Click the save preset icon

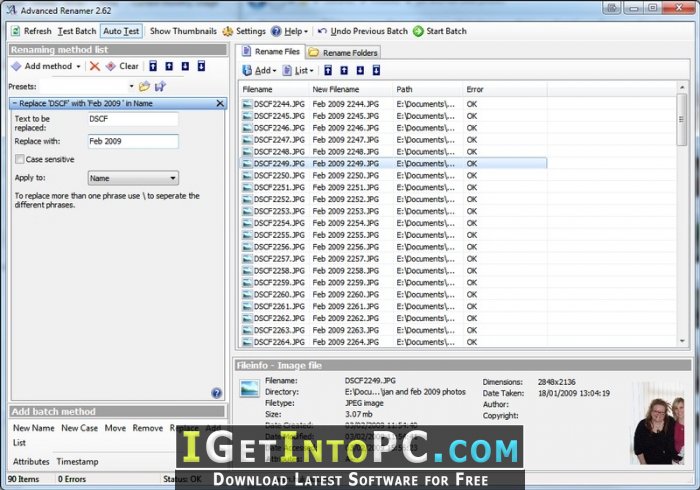pos(160,86)
